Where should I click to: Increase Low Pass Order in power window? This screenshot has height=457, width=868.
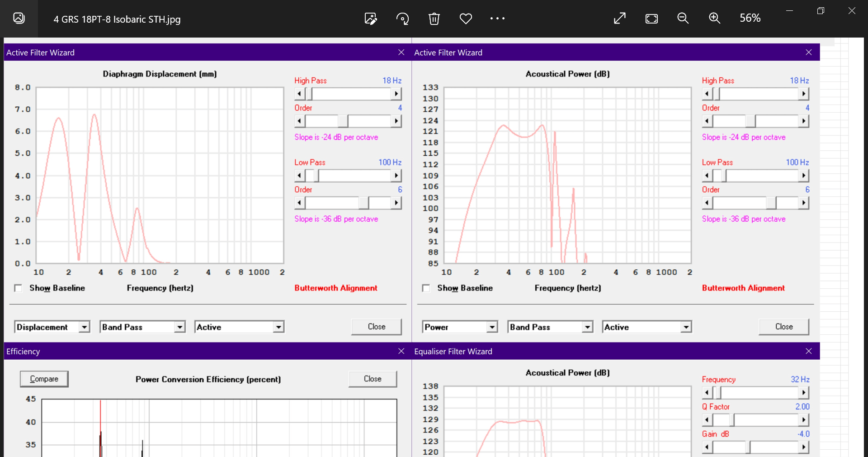pyautogui.click(x=804, y=203)
